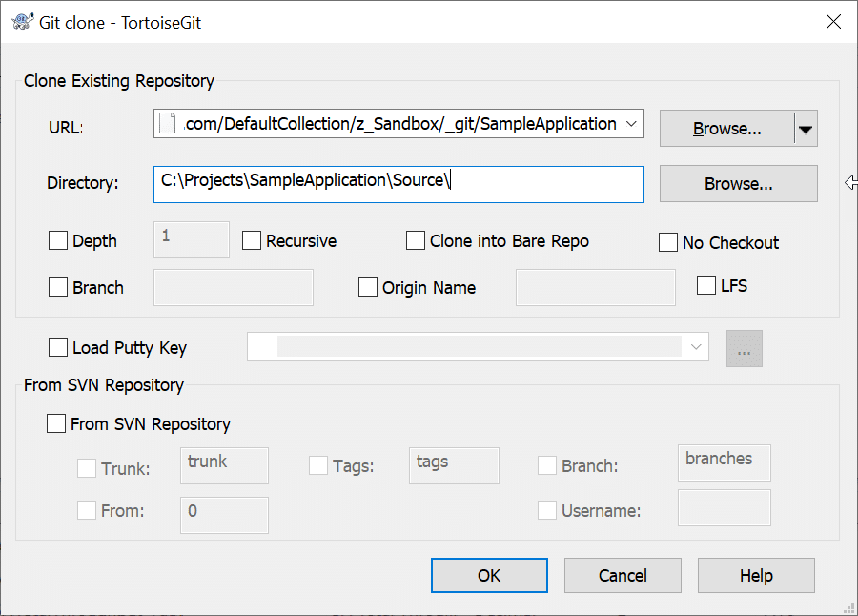Cancel the Git clone dialog

(623, 576)
